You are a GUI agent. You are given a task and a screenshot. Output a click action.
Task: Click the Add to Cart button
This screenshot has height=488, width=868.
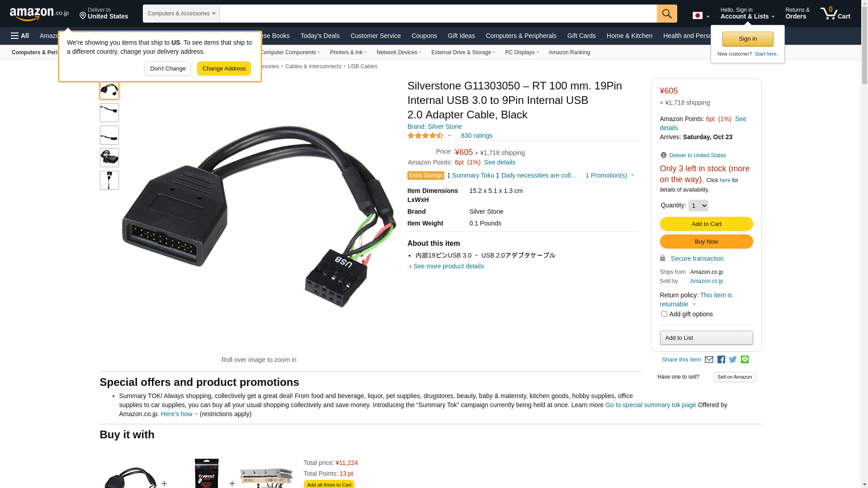pyautogui.click(x=706, y=224)
